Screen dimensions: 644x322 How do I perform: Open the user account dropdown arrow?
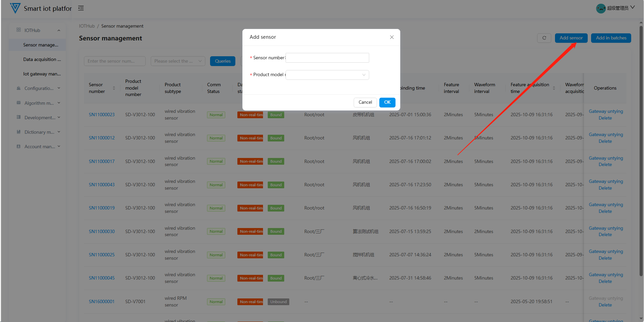point(633,7)
